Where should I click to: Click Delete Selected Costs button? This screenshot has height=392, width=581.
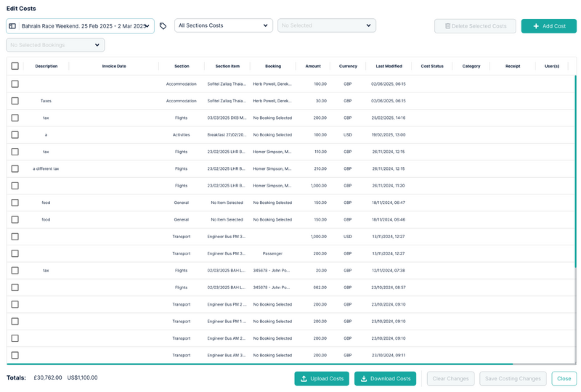pyautogui.click(x=475, y=26)
